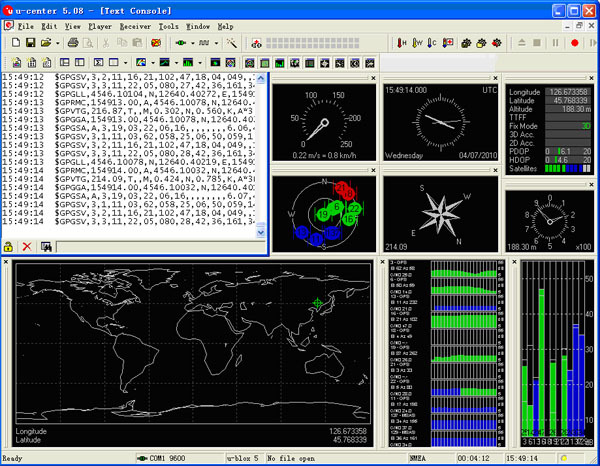This screenshot has height=466, width=600.
Task: Expand the baud rate dropdown arrow
Action: pos(216,43)
